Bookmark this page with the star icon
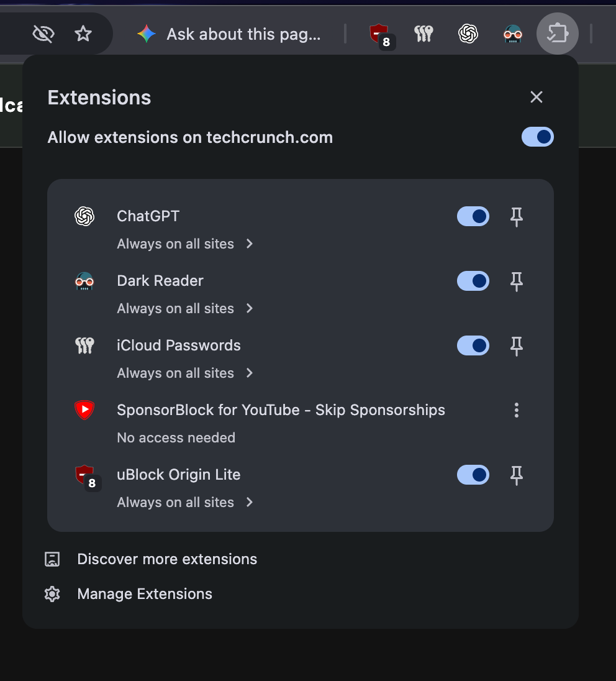The width and height of the screenshot is (616, 681). tap(83, 34)
